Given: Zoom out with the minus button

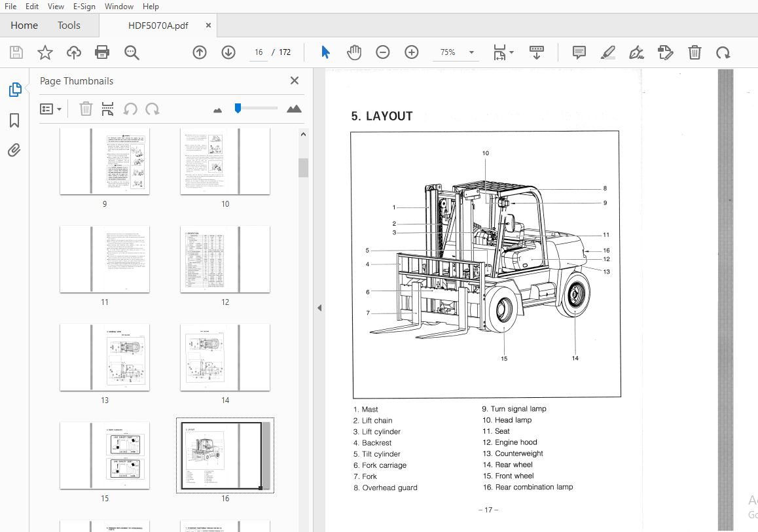Looking at the screenshot, I should point(382,52).
